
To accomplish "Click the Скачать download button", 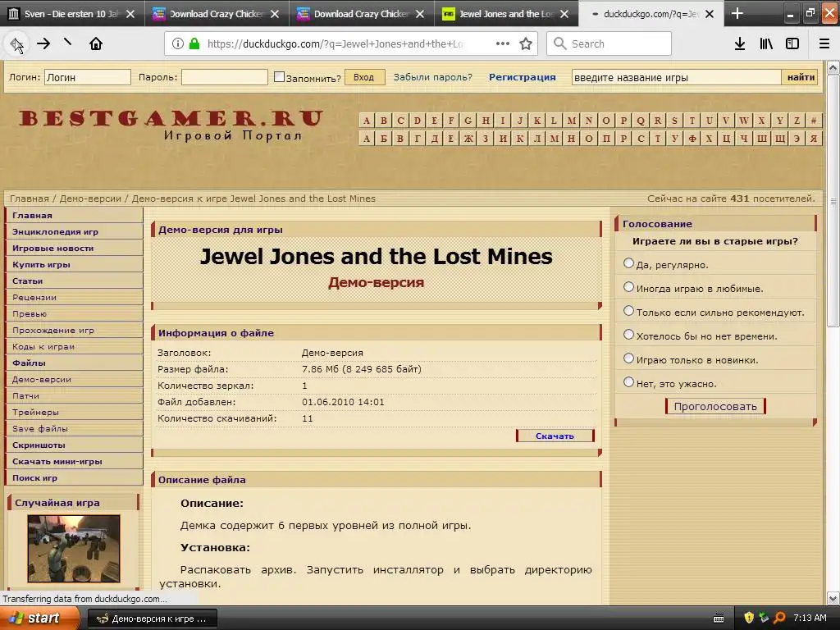I will [555, 436].
